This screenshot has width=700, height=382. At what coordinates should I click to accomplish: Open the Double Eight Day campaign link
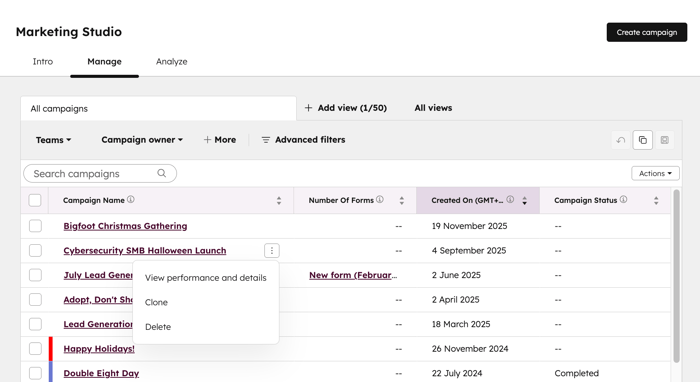pos(101,373)
